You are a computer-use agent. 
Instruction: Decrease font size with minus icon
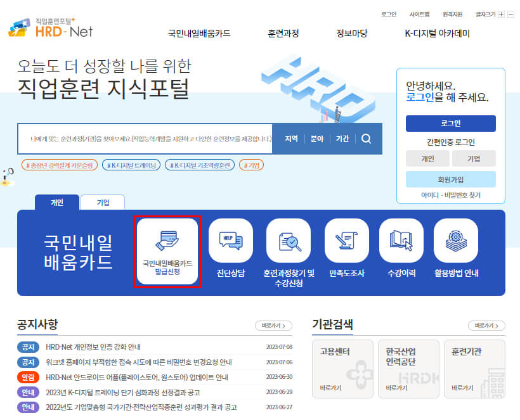pos(511,14)
